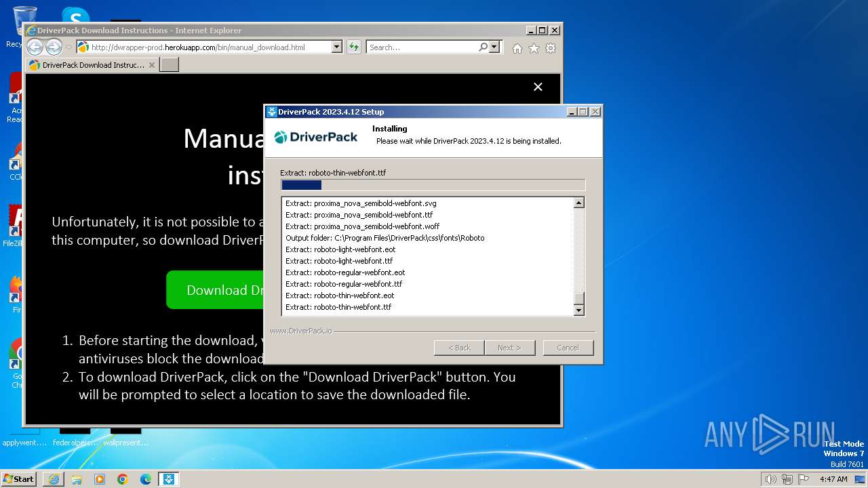
Task: Click the Internet Explorer back arrow
Action: click(x=35, y=47)
